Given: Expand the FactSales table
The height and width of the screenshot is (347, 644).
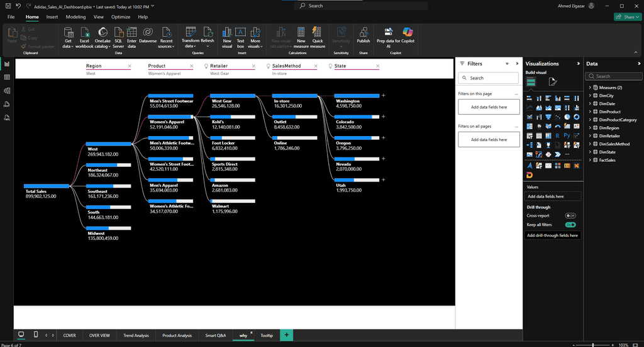Looking at the screenshot, I should (590, 160).
